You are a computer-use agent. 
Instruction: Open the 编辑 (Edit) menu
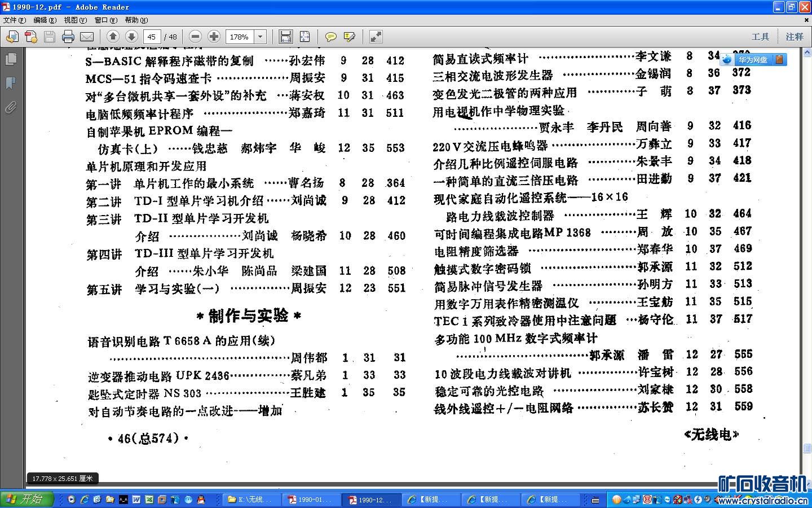(45, 20)
